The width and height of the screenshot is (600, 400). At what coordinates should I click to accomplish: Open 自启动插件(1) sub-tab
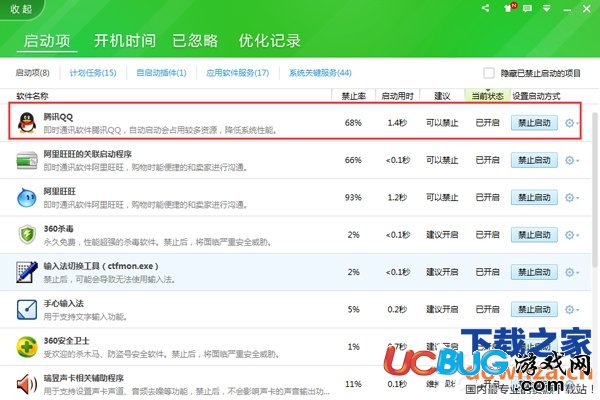pyautogui.click(x=161, y=73)
